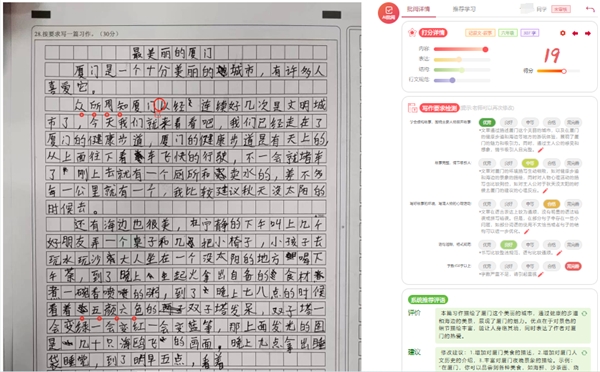The width and height of the screenshot is (600, 372).
Task: Select 良好 rating for first criterion
Action: pos(509,122)
